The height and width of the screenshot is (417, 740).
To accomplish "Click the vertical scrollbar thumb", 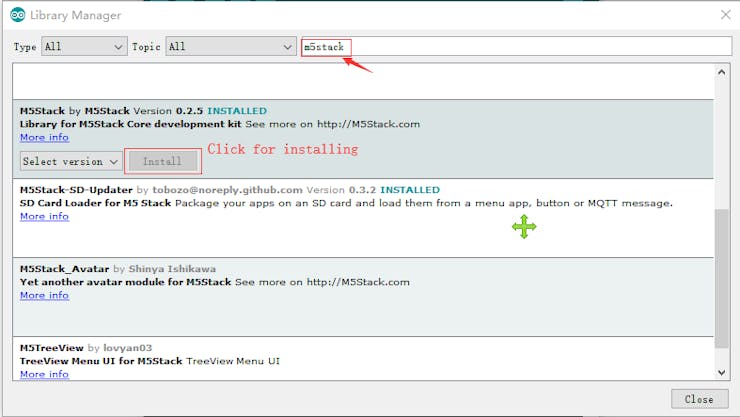I will [721, 278].
